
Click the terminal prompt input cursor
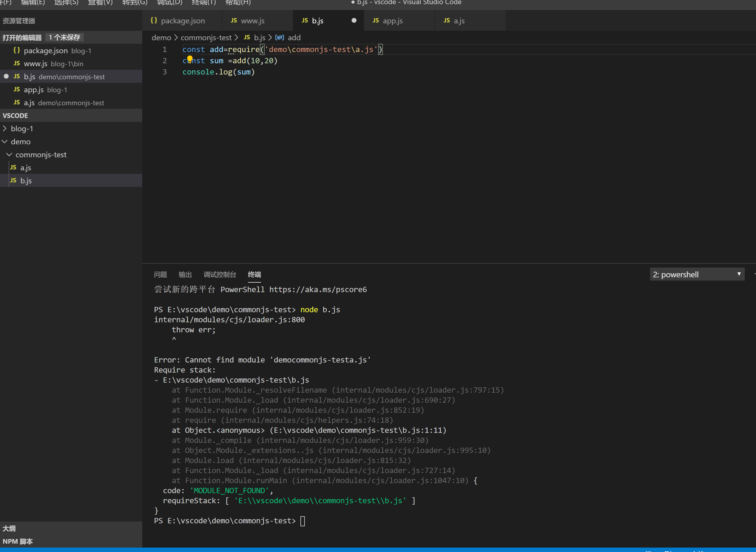tap(303, 521)
